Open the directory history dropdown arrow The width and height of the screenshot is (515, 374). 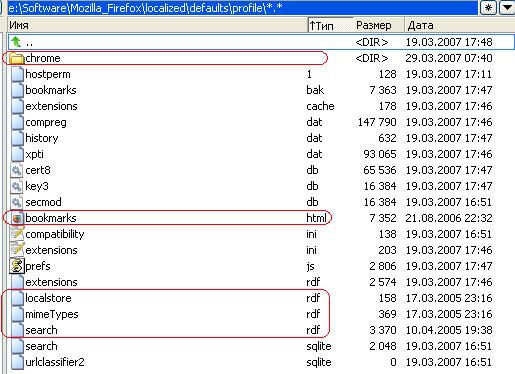(507, 8)
